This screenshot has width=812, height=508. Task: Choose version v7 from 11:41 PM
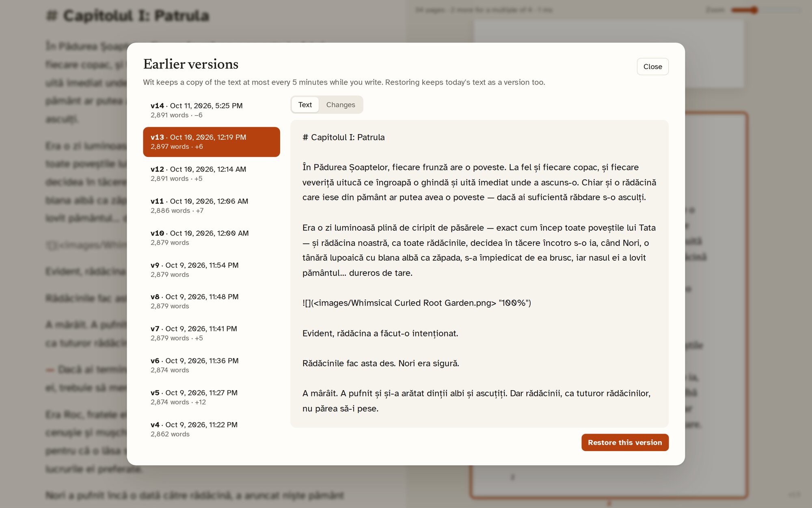point(212,333)
